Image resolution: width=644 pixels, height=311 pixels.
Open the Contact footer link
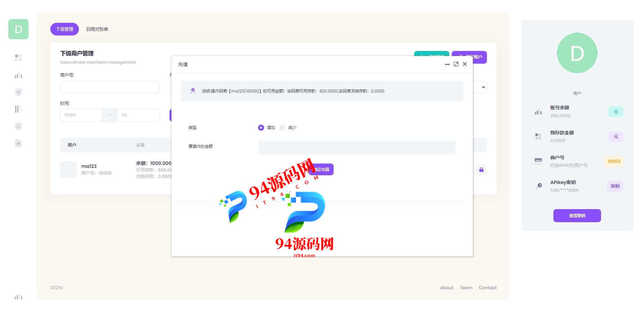point(488,288)
